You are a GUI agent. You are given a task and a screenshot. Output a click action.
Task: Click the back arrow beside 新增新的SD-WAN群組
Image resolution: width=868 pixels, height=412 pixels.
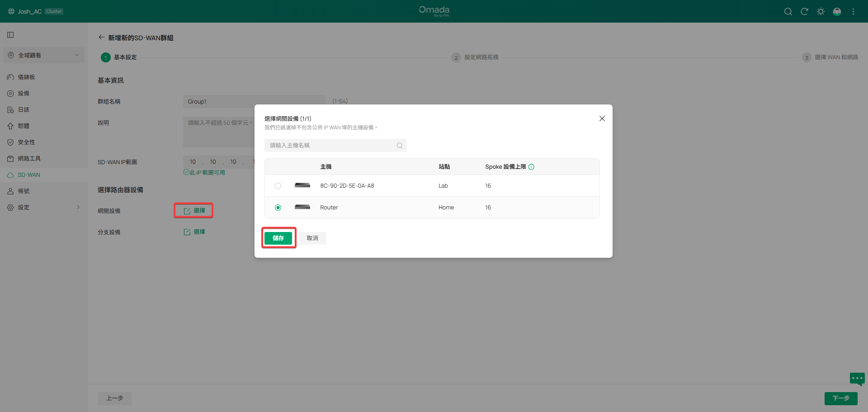tap(101, 38)
